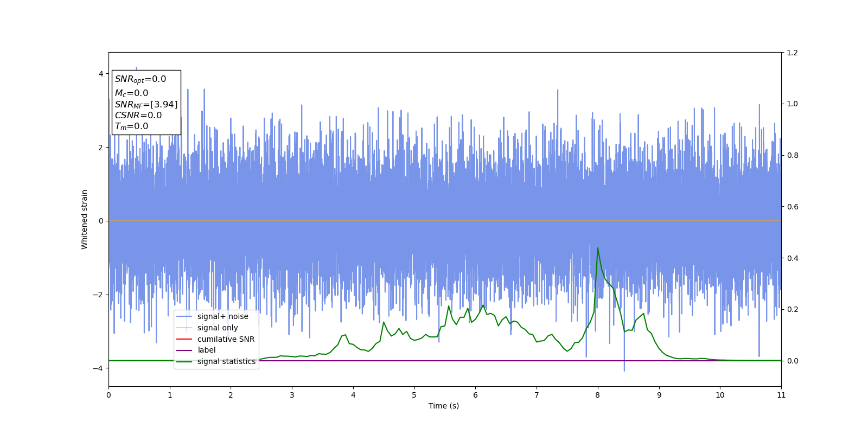Click the CSNR=0.0 annotation text
The height and width of the screenshot is (434, 868).
coord(138,115)
